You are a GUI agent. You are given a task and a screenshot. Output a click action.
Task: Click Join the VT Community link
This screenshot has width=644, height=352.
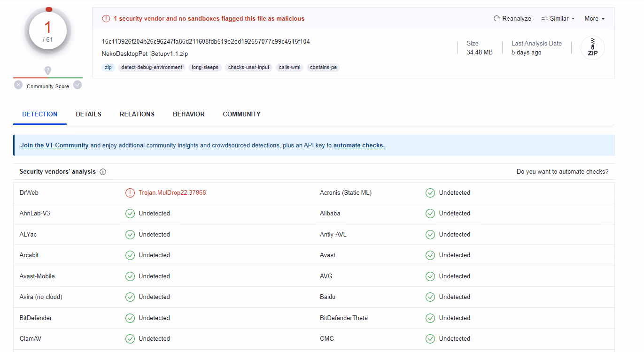[54, 145]
